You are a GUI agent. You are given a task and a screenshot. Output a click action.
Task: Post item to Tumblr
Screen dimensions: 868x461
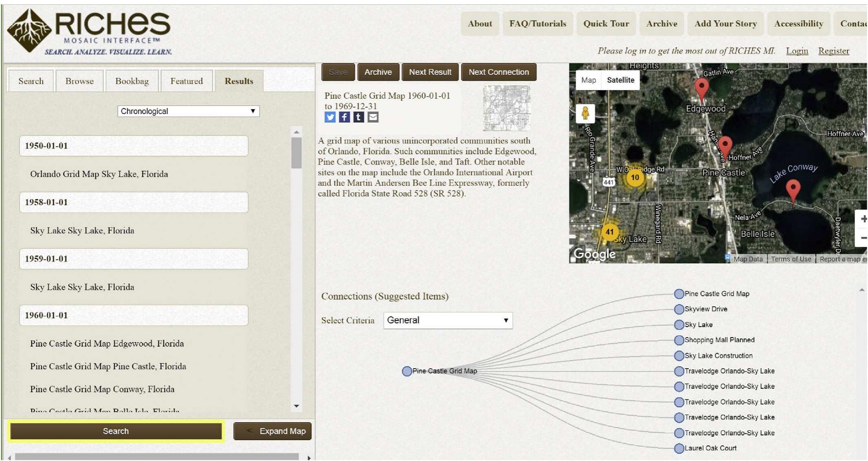tap(358, 117)
